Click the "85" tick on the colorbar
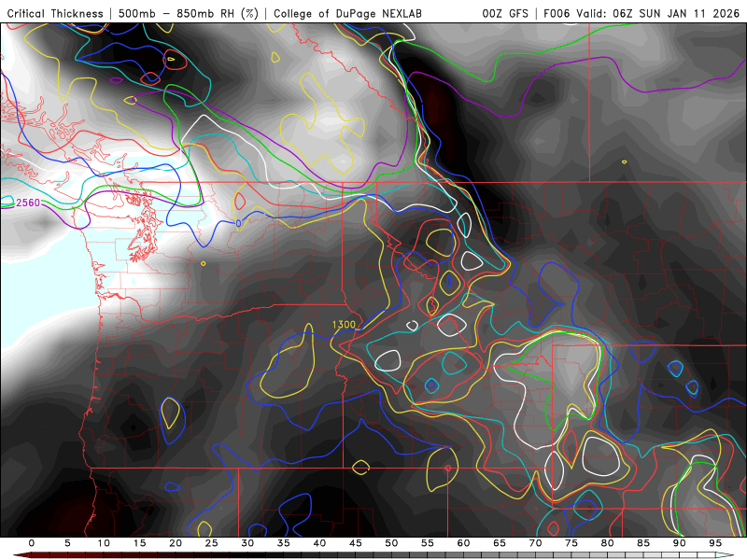Viewport: 747px width, 560px height. [643, 543]
